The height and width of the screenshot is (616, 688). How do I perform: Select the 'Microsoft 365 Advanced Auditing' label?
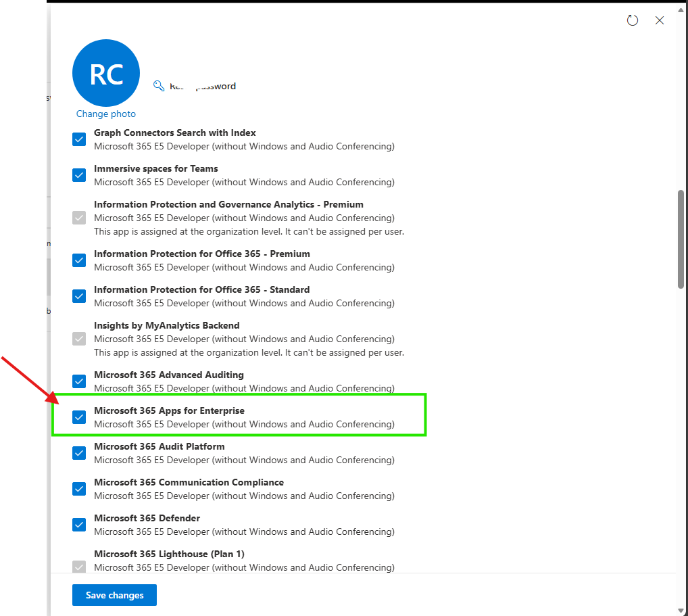pos(169,375)
